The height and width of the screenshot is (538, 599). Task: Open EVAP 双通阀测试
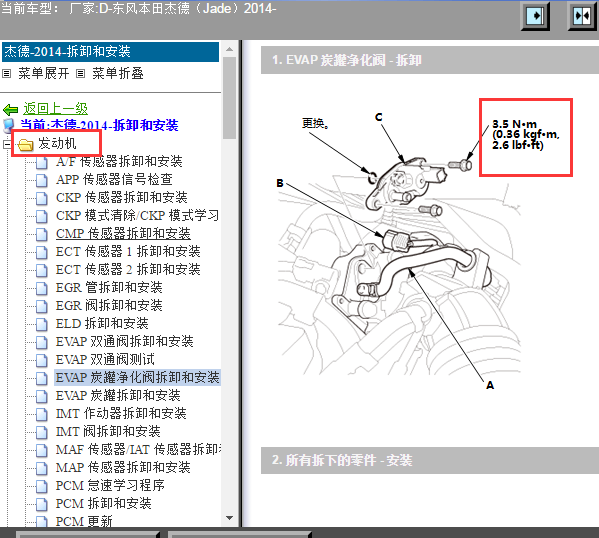pyautogui.click(x=105, y=360)
